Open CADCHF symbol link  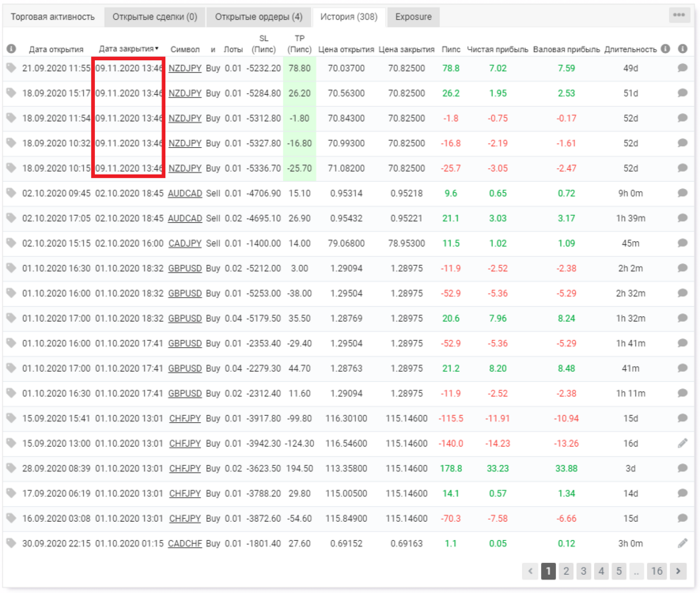[185, 543]
